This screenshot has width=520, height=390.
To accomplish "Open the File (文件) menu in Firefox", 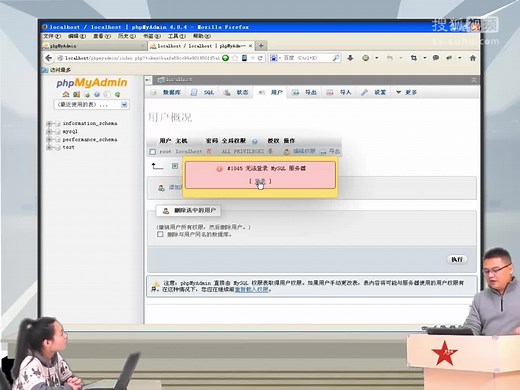I will [52, 36].
